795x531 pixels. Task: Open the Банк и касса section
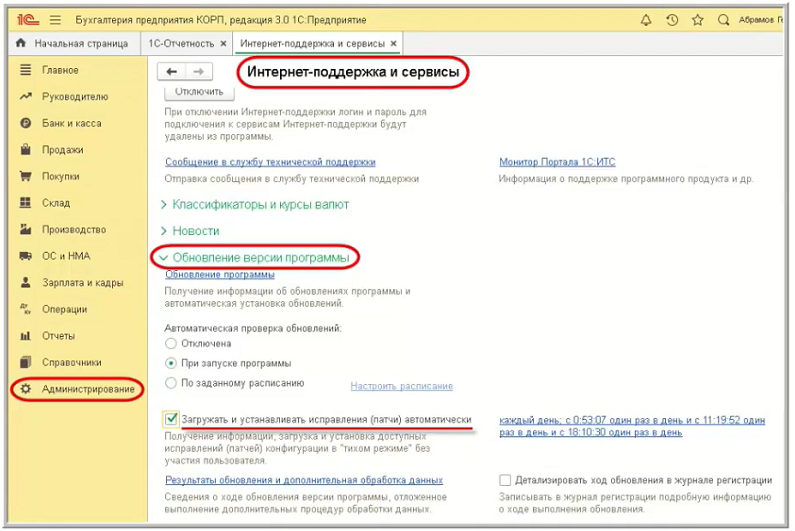pos(70,123)
